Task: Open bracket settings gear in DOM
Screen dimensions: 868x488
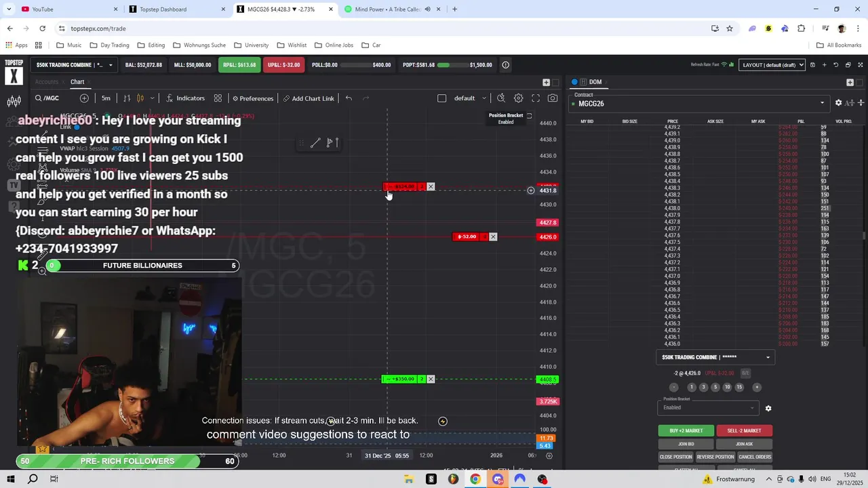Action: pos(768,408)
